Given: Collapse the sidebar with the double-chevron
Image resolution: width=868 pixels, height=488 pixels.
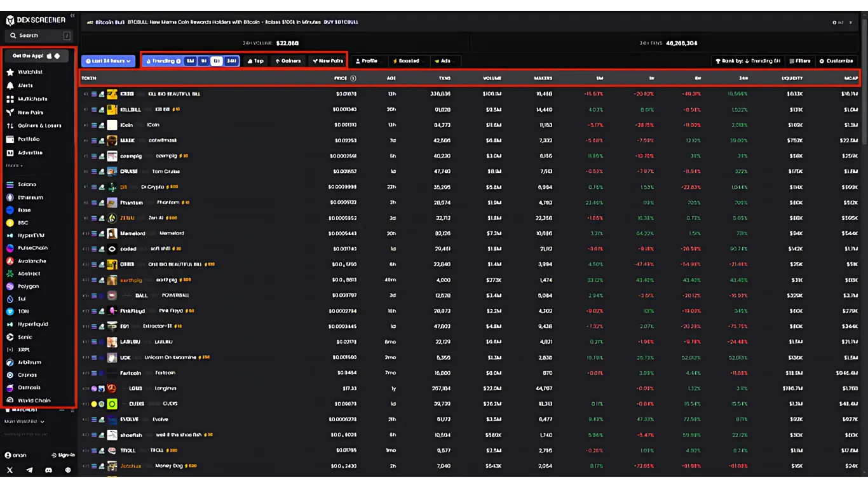Looking at the screenshot, I should pos(72,15).
